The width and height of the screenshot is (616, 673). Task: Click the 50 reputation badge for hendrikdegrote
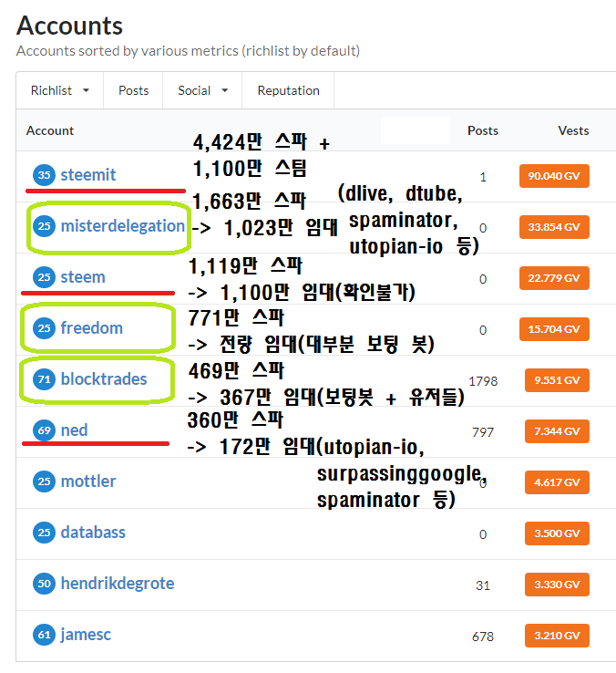44,584
